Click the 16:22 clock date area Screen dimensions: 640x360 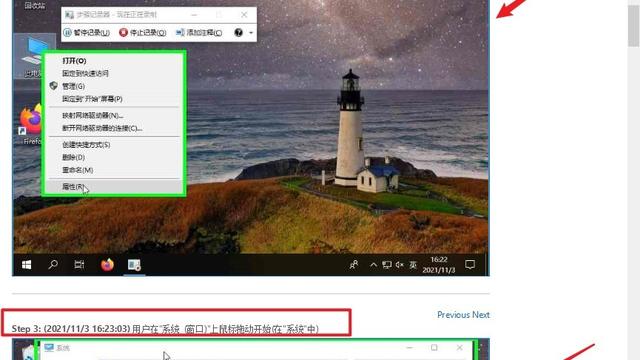pyautogui.click(x=439, y=265)
